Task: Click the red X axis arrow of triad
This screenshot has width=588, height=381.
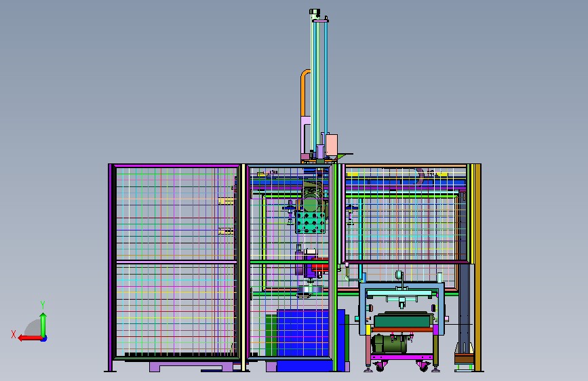Action: [x=30, y=338]
